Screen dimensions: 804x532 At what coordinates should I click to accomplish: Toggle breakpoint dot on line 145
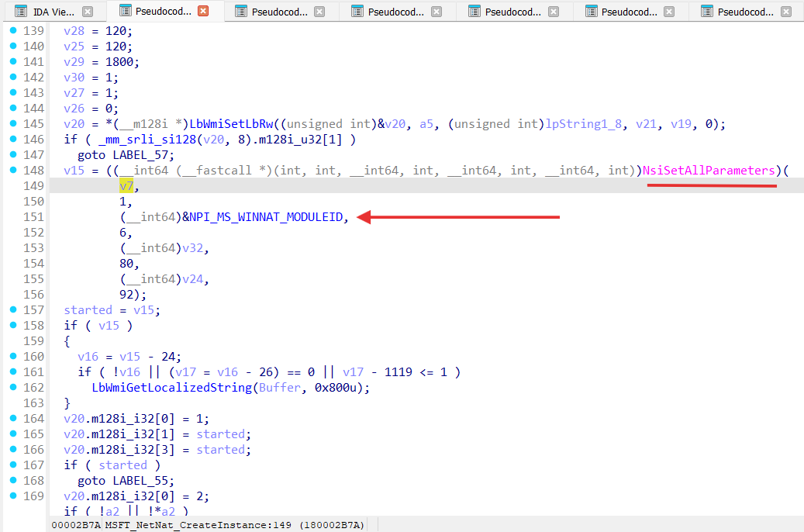click(x=13, y=124)
